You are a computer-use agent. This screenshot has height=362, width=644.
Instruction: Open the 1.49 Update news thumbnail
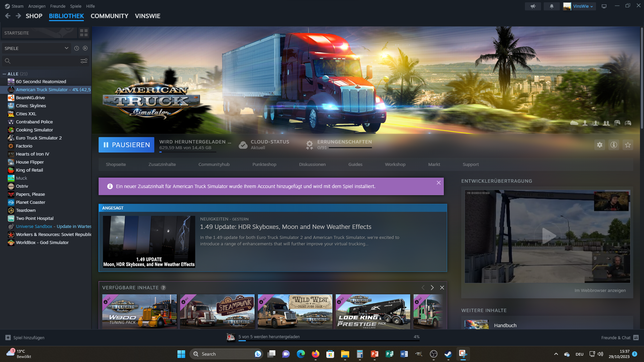pyautogui.click(x=149, y=242)
